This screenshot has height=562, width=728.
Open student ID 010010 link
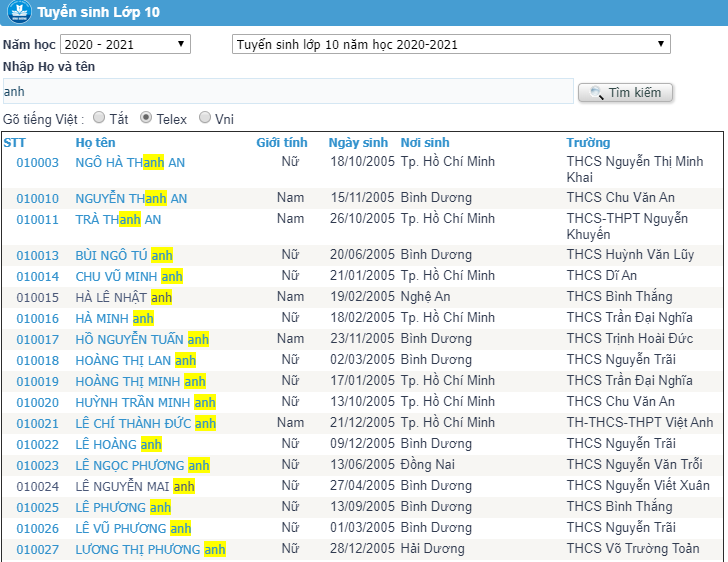37,199
